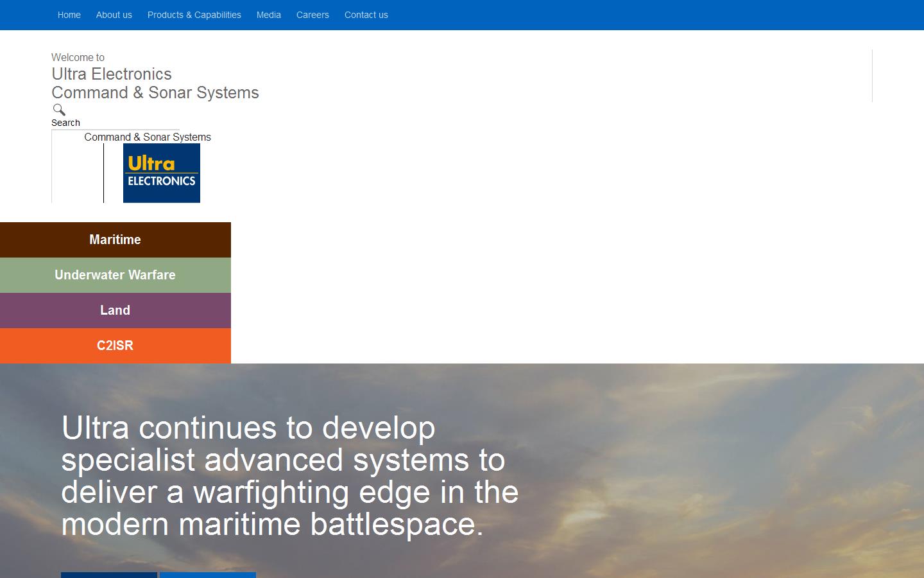
Task: Click the Contact us link
Action: coord(366,15)
